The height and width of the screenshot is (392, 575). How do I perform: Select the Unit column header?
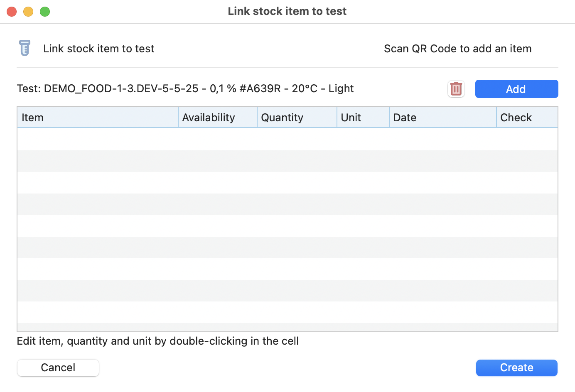[363, 118]
